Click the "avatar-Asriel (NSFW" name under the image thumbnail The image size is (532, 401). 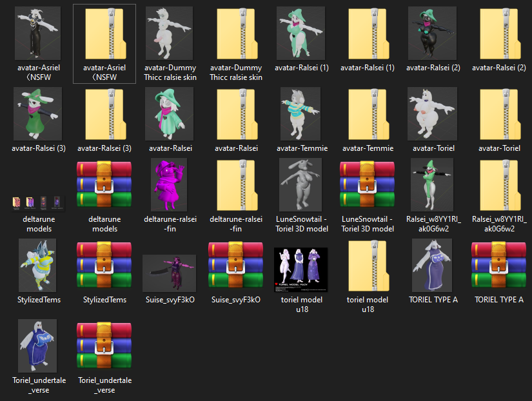click(39, 73)
